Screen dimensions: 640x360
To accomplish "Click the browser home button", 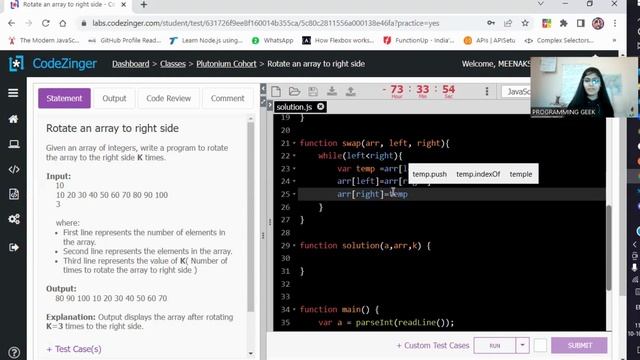I will click(62, 23).
